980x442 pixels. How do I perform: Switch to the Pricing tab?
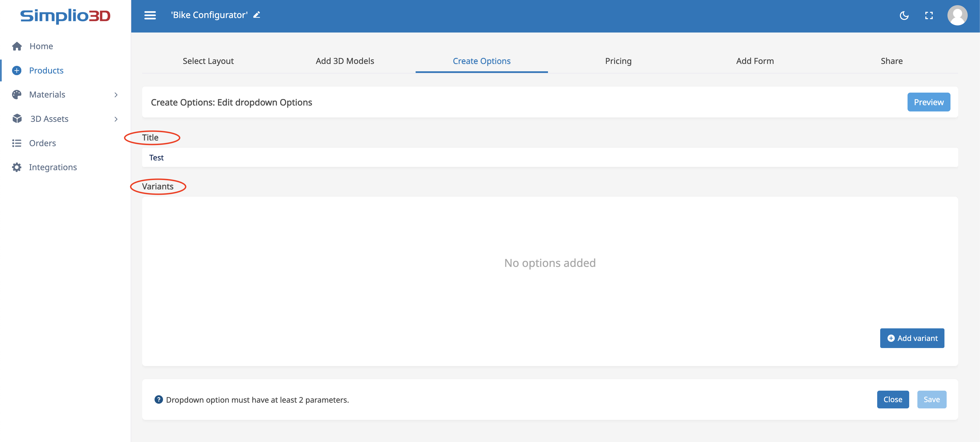point(618,61)
